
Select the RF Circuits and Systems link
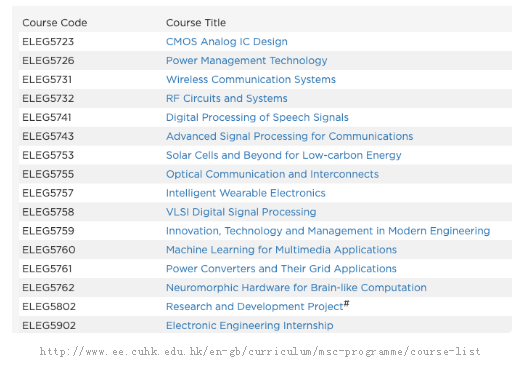pyautogui.click(x=227, y=98)
